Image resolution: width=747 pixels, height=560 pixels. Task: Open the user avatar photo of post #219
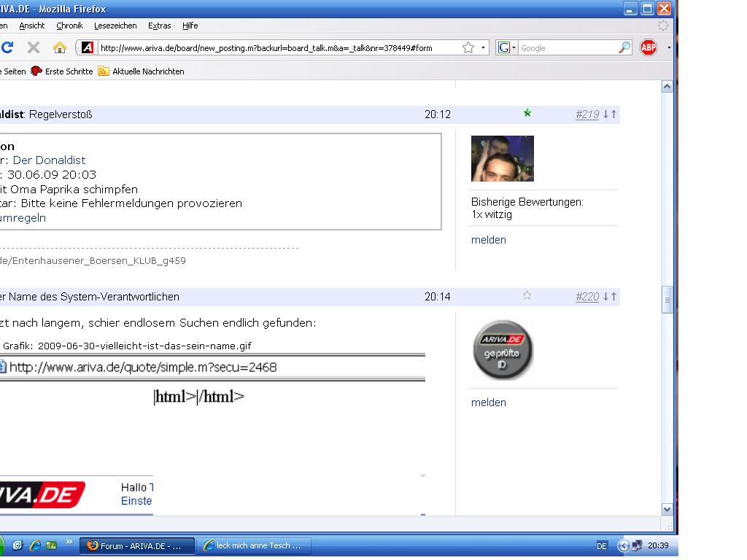[x=503, y=158]
